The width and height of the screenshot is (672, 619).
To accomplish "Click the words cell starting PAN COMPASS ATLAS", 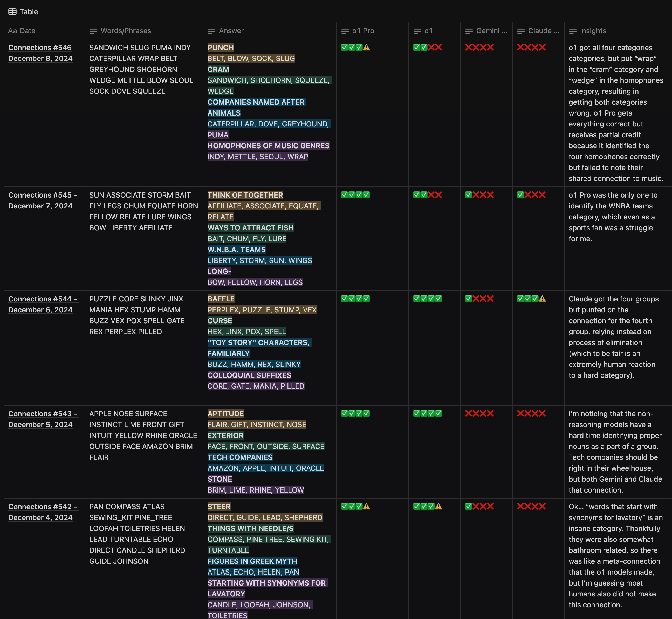I will pyautogui.click(x=137, y=534).
